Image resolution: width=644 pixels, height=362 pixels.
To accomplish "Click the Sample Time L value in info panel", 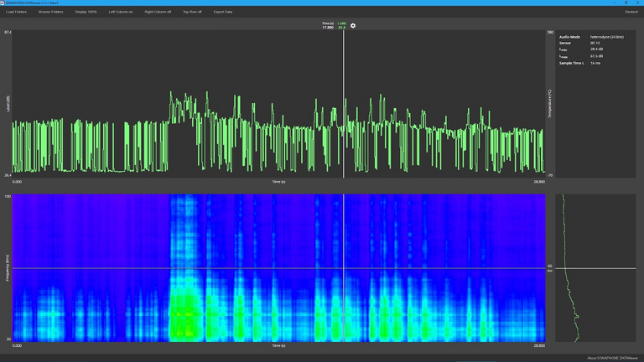I will [595, 63].
